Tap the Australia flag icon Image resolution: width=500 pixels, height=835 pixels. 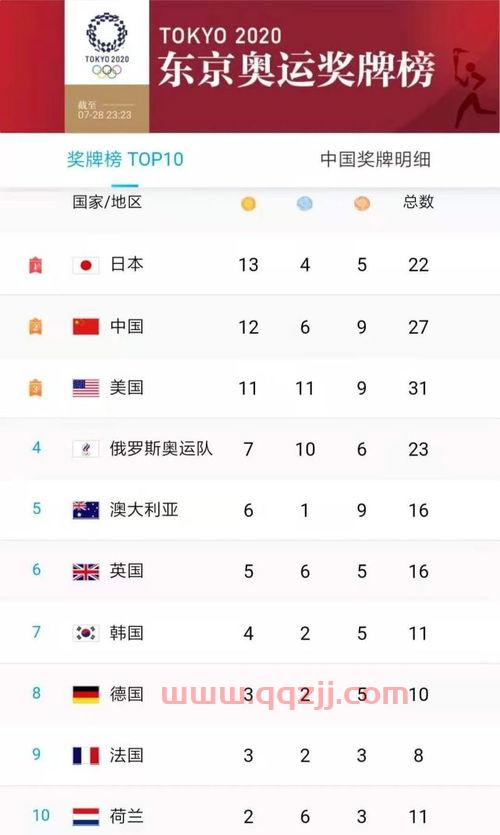86,510
